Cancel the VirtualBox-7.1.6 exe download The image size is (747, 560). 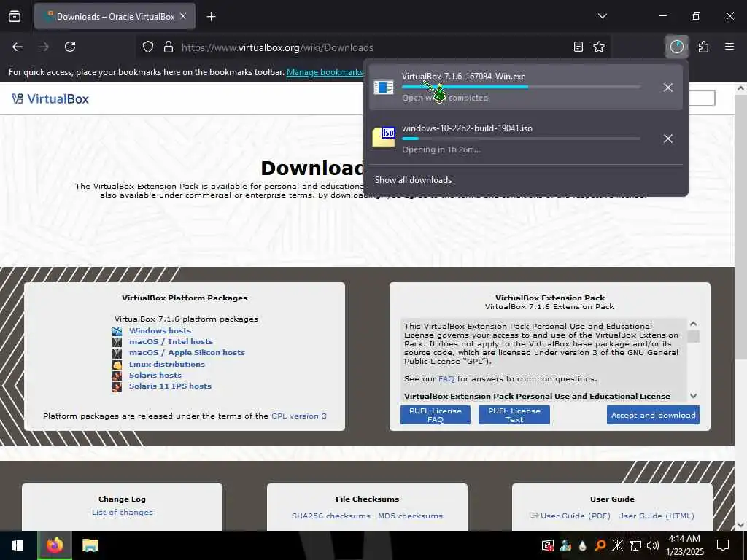tap(668, 87)
